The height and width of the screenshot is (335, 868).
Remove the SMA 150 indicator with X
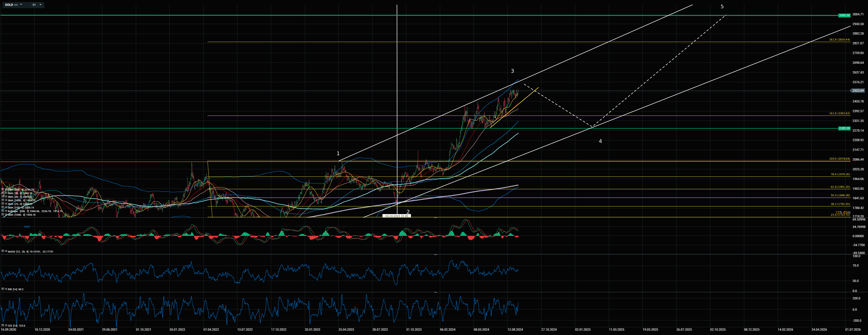pyautogui.click(x=6, y=207)
